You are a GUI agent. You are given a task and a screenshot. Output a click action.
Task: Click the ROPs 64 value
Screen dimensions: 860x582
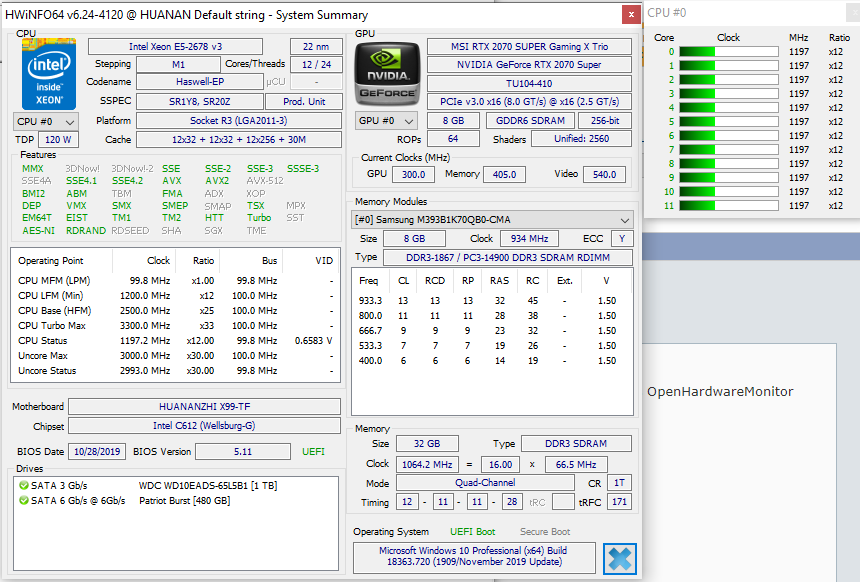pyautogui.click(x=453, y=139)
